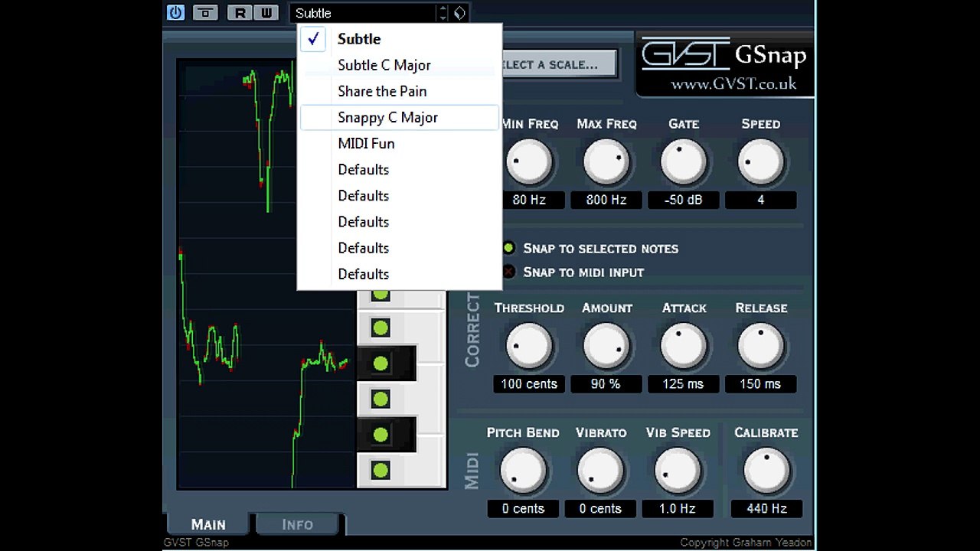Click the Attack knob
The width and height of the screenshot is (980, 551).
click(x=684, y=346)
